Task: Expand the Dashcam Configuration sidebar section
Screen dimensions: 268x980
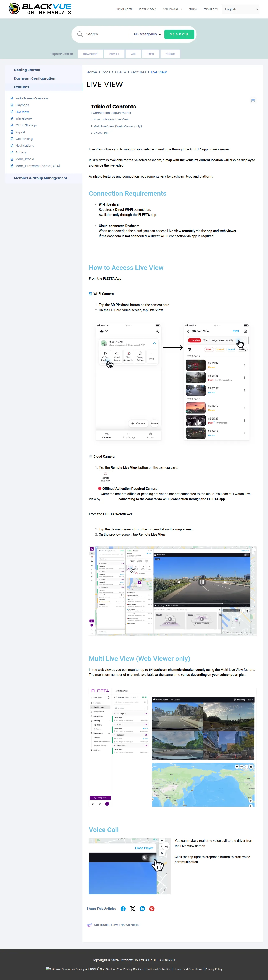Action: pyautogui.click(x=35, y=78)
